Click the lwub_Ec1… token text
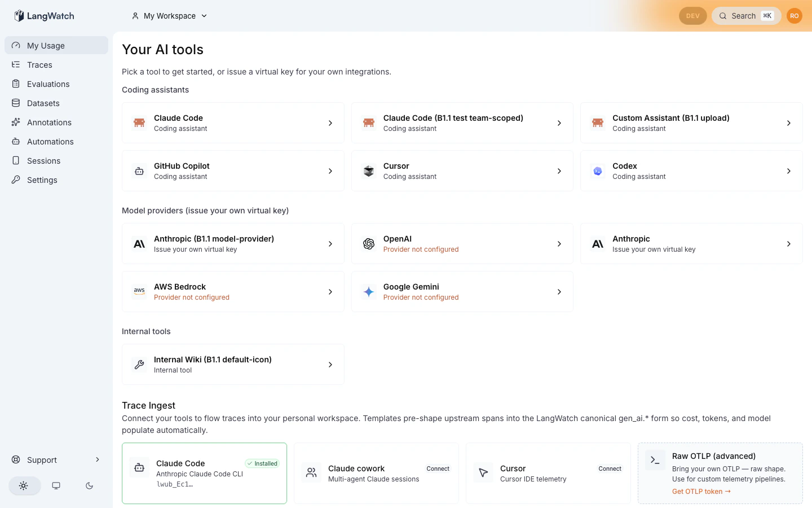Screen dimensions: 812x508 click(x=175, y=484)
